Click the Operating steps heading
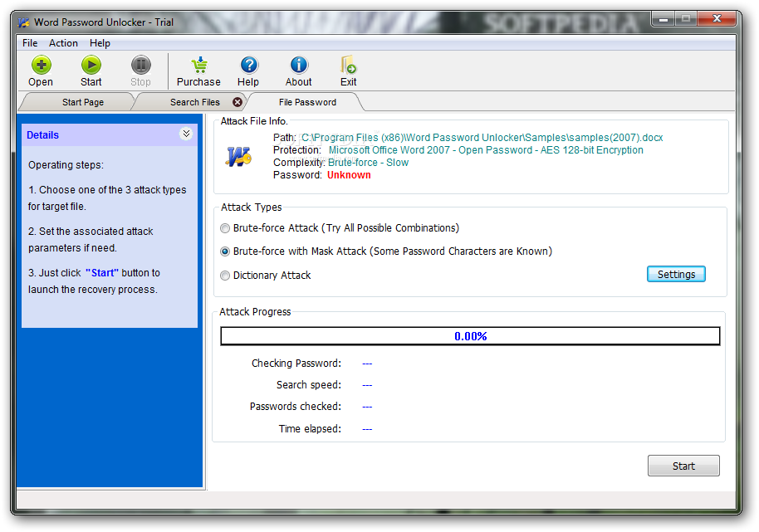 click(x=66, y=165)
